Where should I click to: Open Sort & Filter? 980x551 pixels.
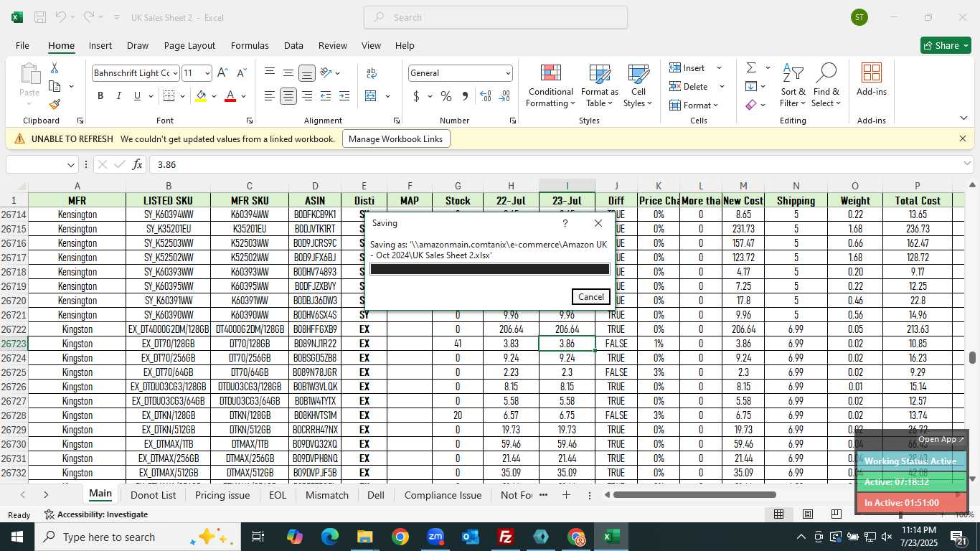793,86
